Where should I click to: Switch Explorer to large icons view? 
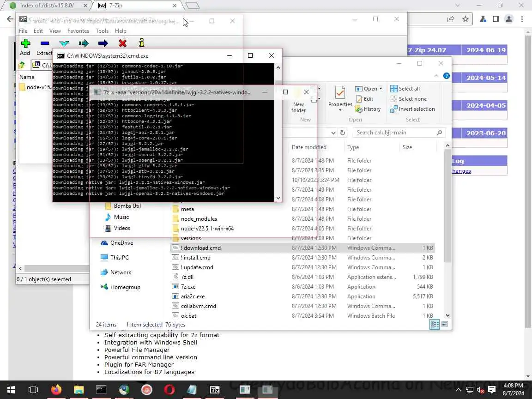pos(445,324)
